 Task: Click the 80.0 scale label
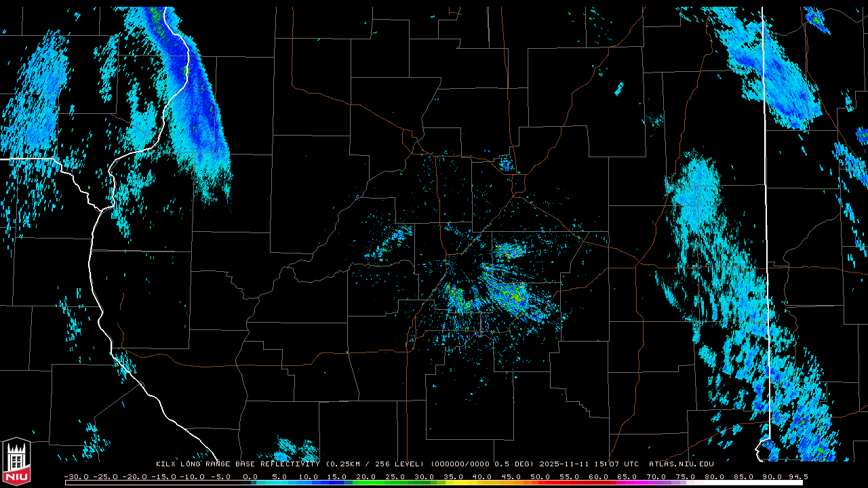(x=714, y=476)
